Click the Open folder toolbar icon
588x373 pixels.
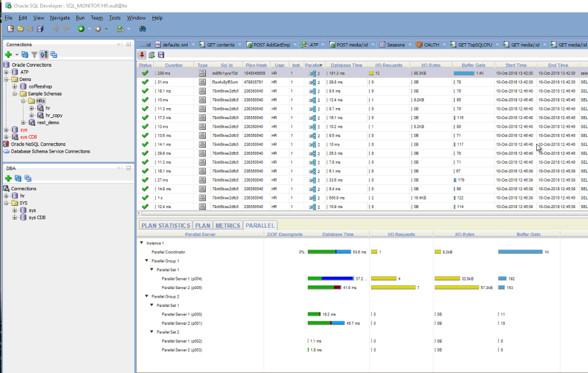21,29
